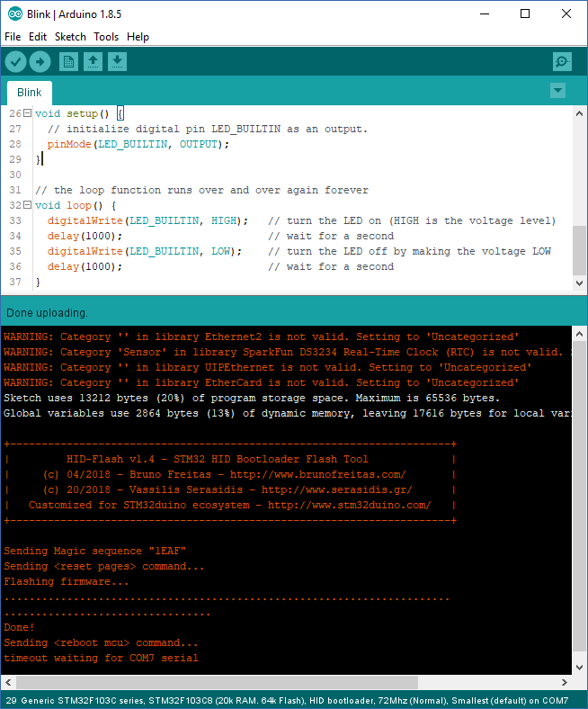The image size is (588, 709).
Task: Open the Help menu
Action: [x=138, y=37]
